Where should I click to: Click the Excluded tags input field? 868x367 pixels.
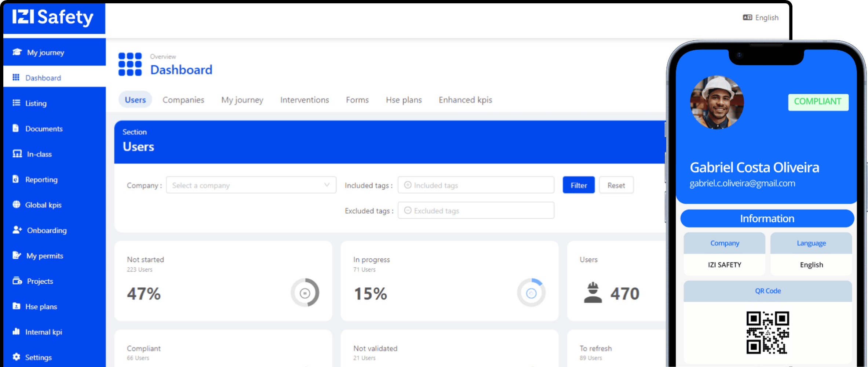[476, 211]
